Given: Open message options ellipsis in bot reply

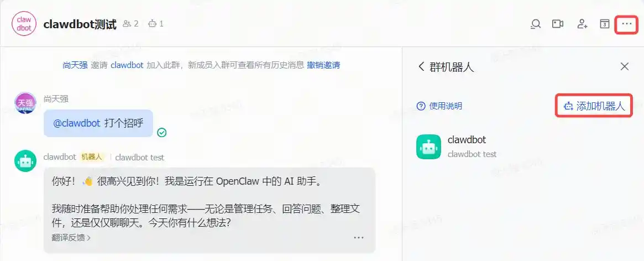Looking at the screenshot, I should (x=359, y=238).
